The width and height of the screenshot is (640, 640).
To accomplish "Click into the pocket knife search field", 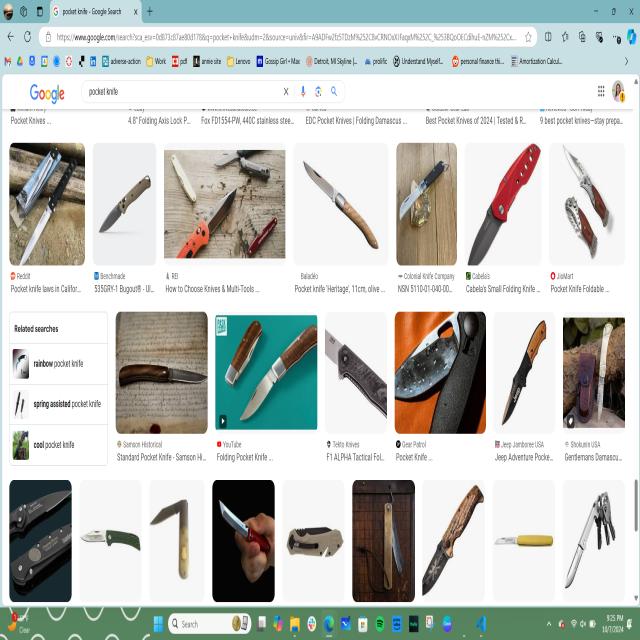I will tap(182, 91).
